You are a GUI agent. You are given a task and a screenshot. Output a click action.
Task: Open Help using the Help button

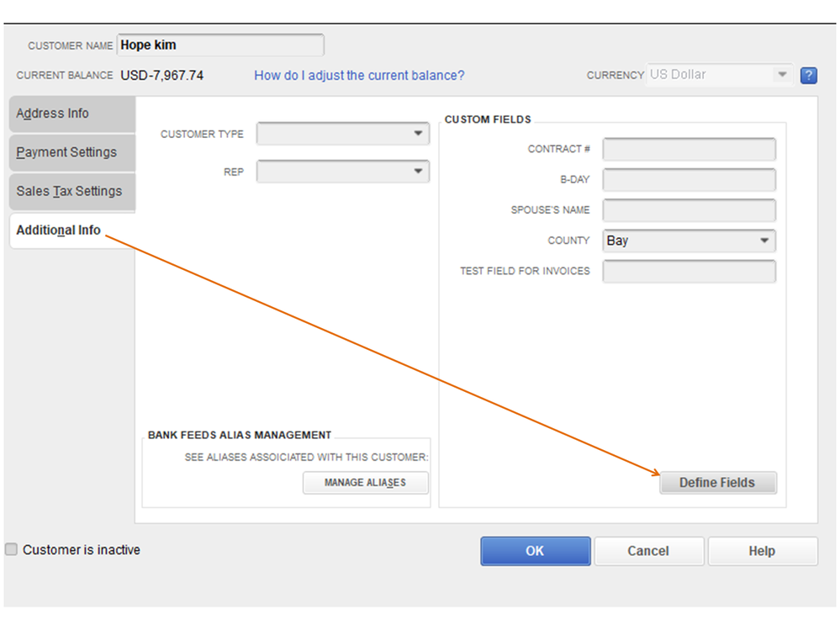(x=762, y=551)
